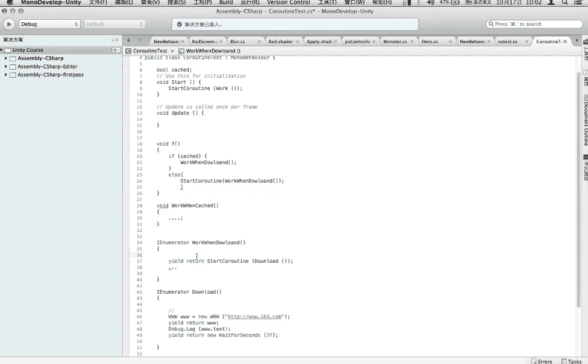Close the solution pad with its X icon
Screen dimensions: 588x364
(x=117, y=39)
